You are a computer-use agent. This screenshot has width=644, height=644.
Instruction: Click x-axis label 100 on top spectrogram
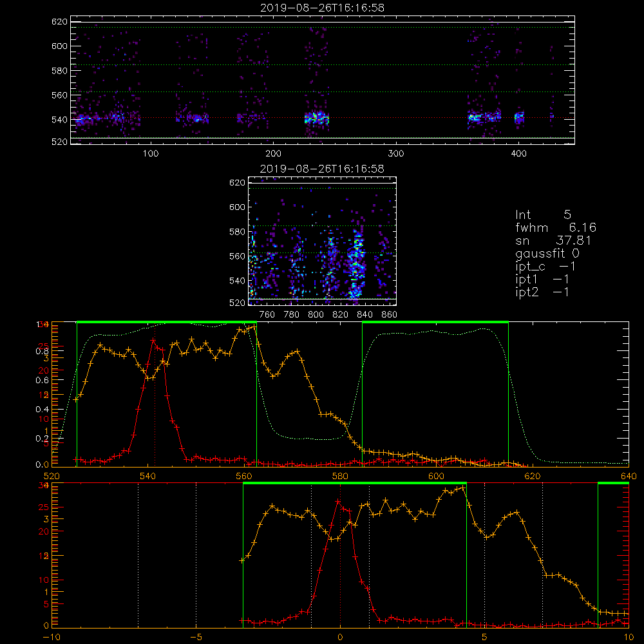(x=151, y=154)
